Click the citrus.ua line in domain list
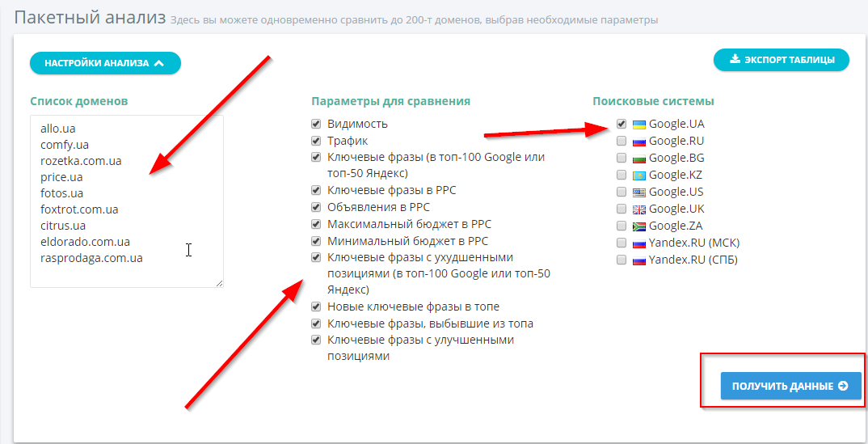 pos(62,226)
